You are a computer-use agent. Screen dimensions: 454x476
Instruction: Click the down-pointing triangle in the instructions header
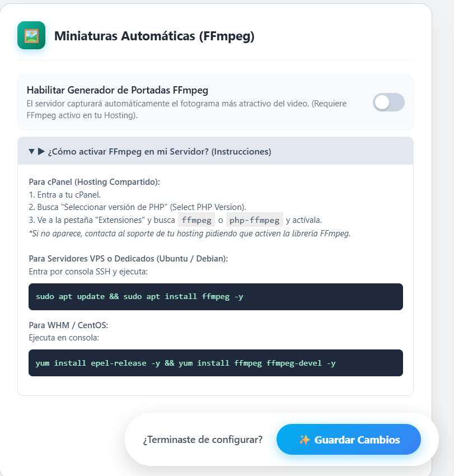[32, 151]
